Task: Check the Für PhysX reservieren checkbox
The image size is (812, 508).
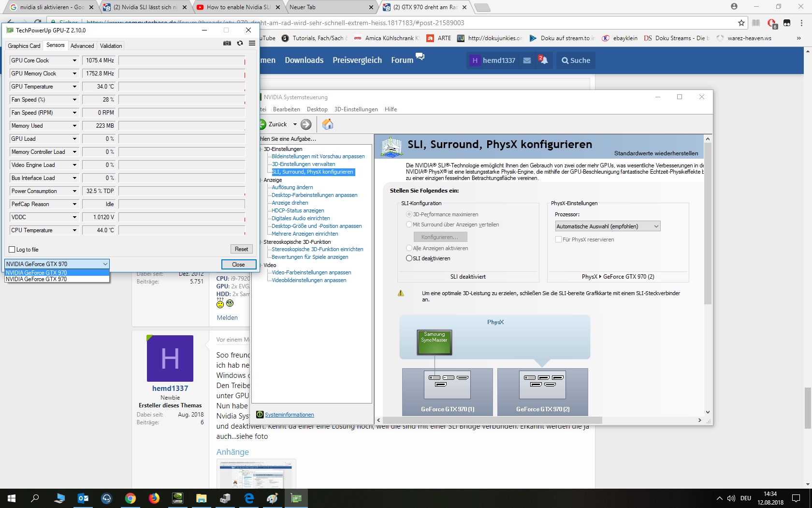Action: pos(558,239)
